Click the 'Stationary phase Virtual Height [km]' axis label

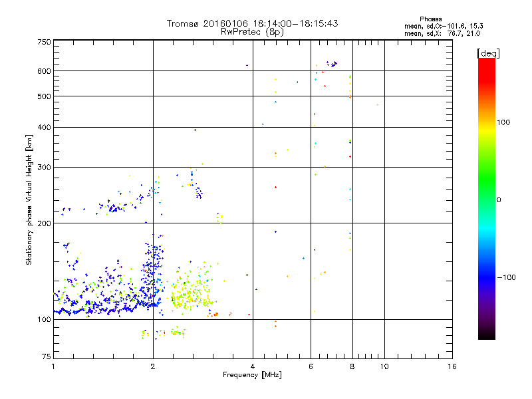29,200
